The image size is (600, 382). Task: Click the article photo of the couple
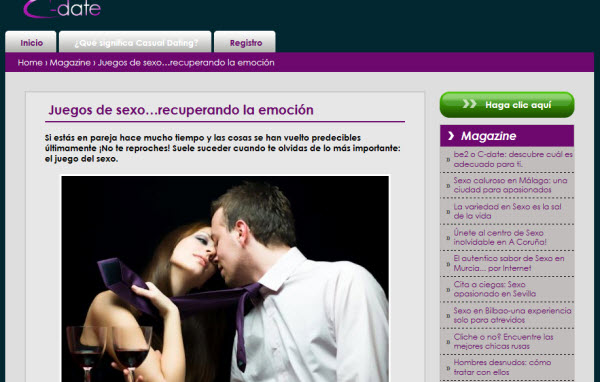[x=225, y=279]
